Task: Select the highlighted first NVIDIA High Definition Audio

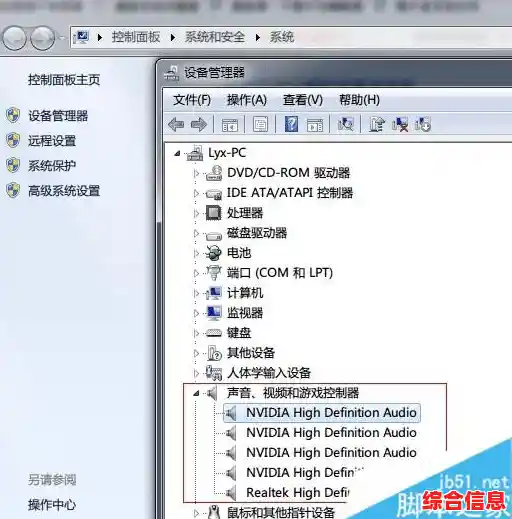Action: pyautogui.click(x=322, y=413)
